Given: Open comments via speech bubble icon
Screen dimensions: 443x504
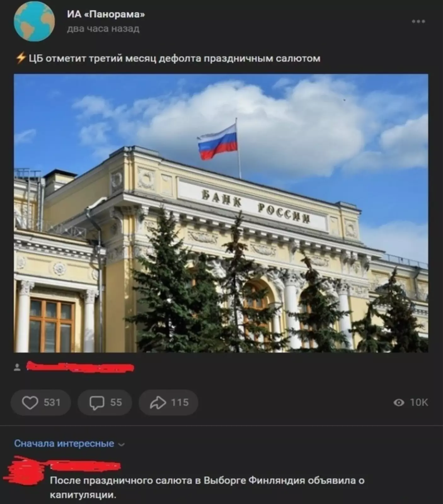Looking at the screenshot, I should click(97, 403).
